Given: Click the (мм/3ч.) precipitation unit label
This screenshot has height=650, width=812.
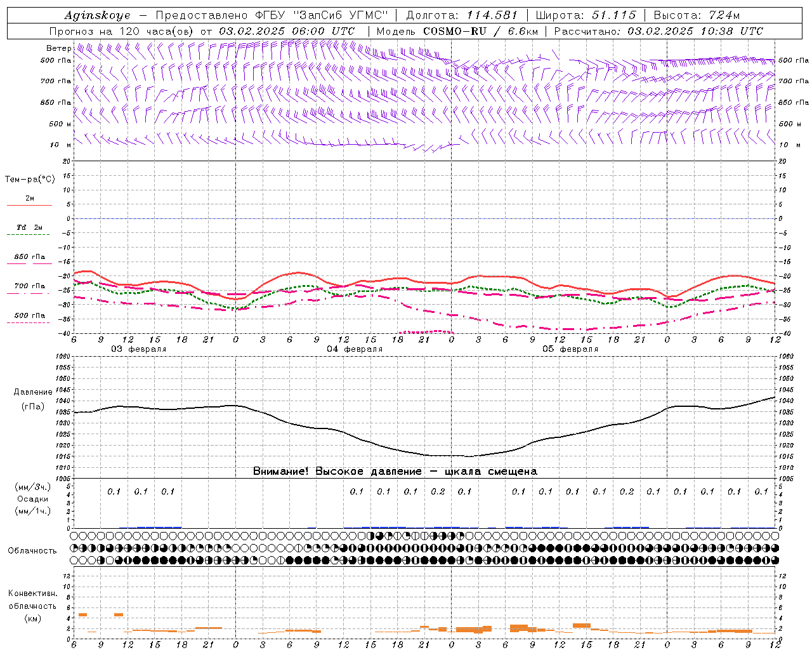Looking at the screenshot, I should [32, 487].
